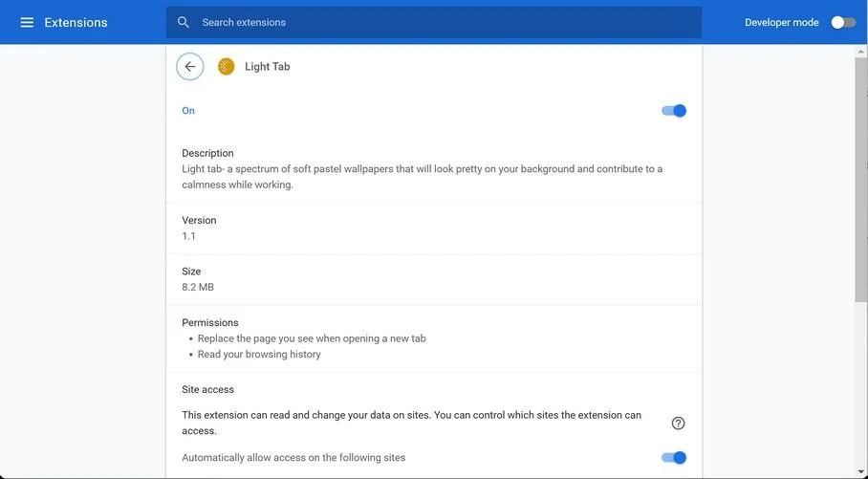868x479 pixels.
Task: Click the Permissions heading
Action: 209,322
